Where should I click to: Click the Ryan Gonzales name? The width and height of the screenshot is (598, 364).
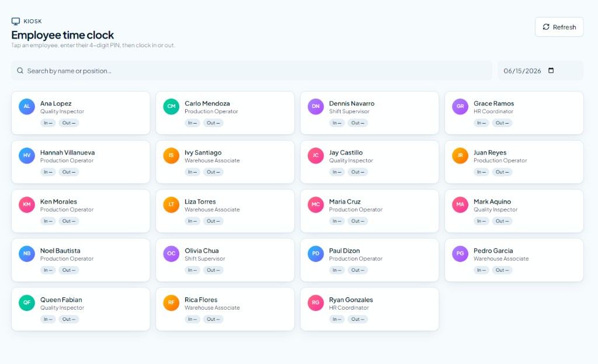coord(351,300)
